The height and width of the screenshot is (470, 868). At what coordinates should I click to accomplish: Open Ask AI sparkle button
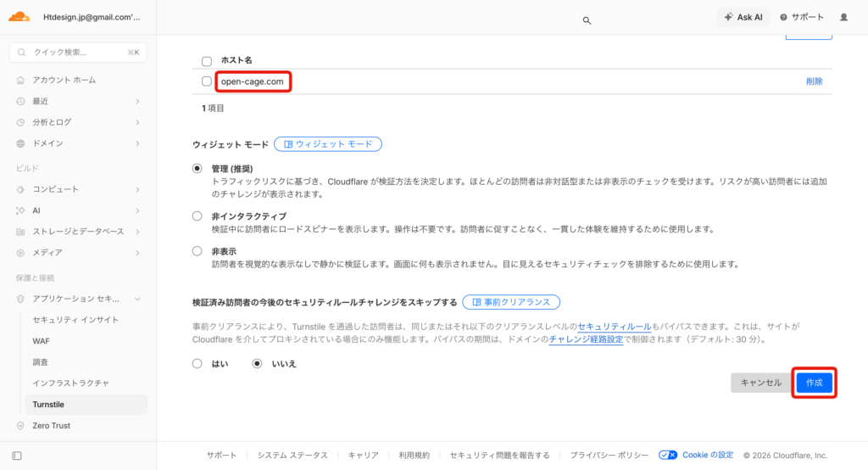pos(743,17)
